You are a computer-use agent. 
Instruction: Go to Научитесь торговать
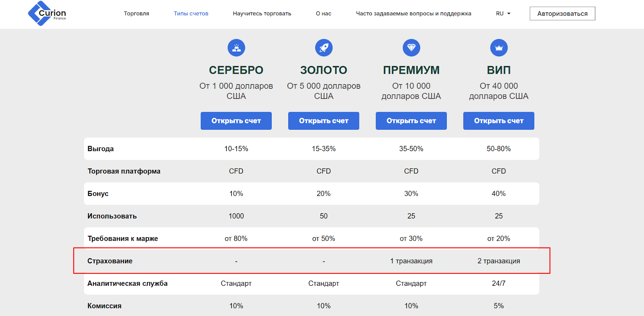pos(262,13)
